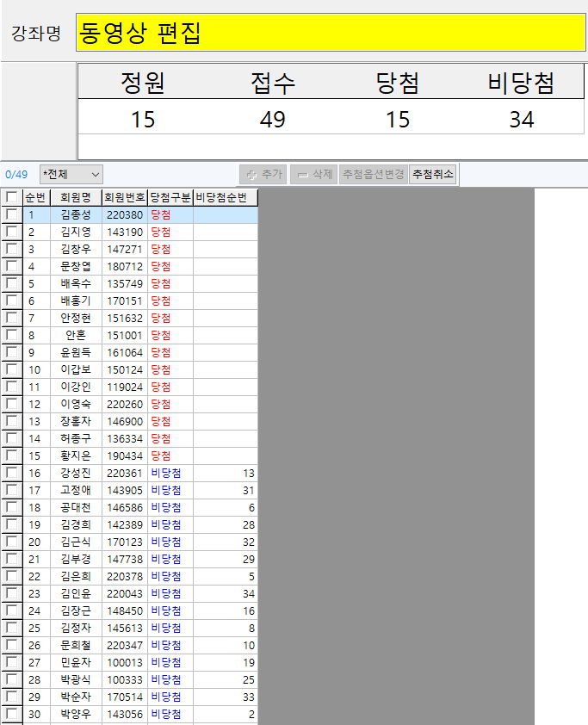The image size is (588, 725).
Task: Select member name 안정현
Action: pyautogui.click(x=76, y=318)
